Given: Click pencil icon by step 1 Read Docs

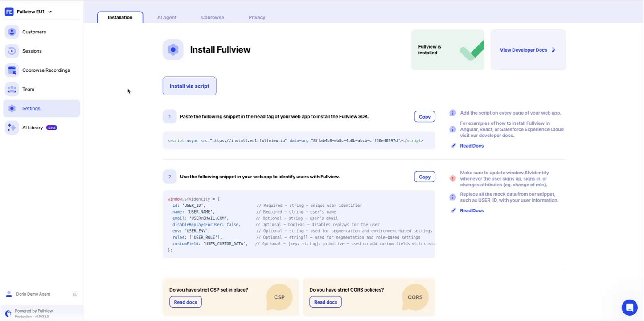Looking at the screenshot, I should [454, 145].
